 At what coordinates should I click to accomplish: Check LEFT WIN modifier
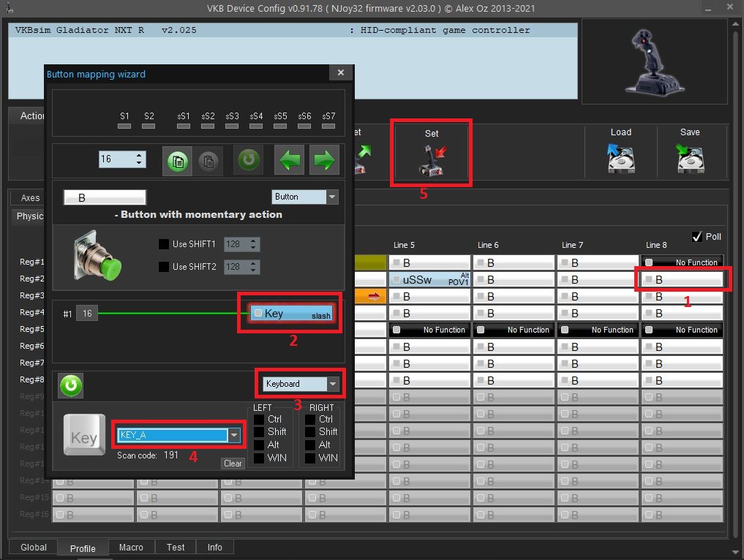(x=259, y=458)
